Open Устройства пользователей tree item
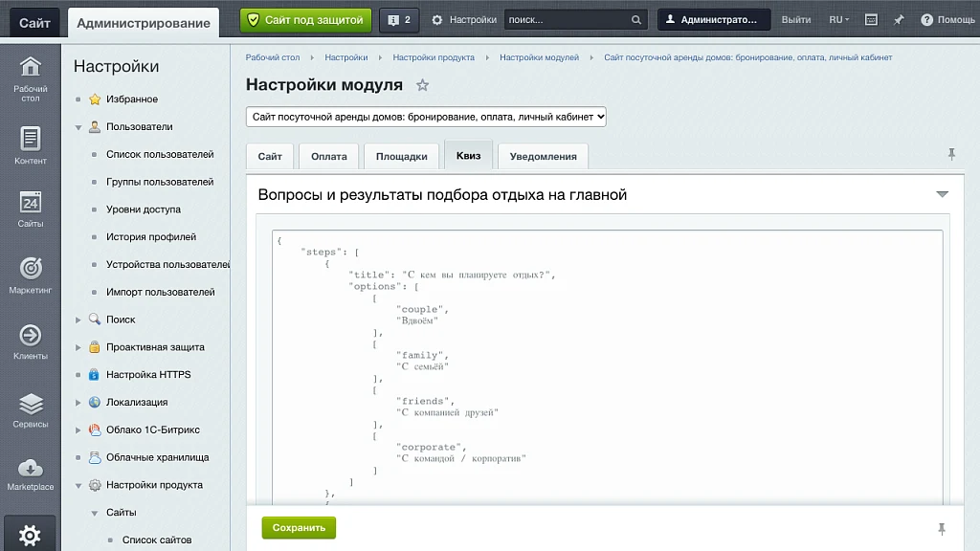This screenshot has width=980, height=551. [x=168, y=264]
